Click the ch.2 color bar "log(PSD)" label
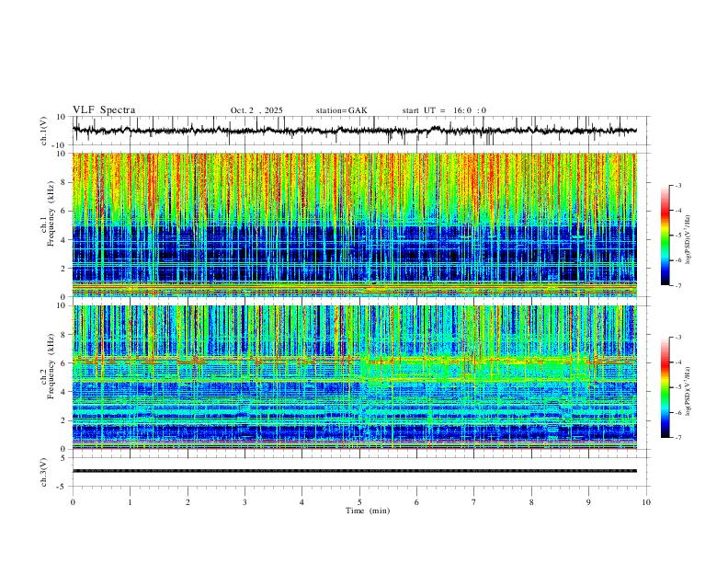 tap(688, 391)
